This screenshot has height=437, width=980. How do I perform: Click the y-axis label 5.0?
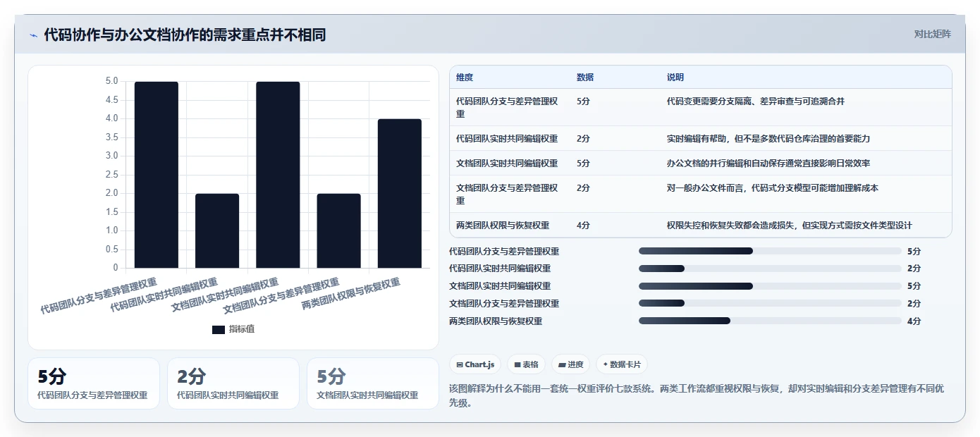[x=111, y=81]
